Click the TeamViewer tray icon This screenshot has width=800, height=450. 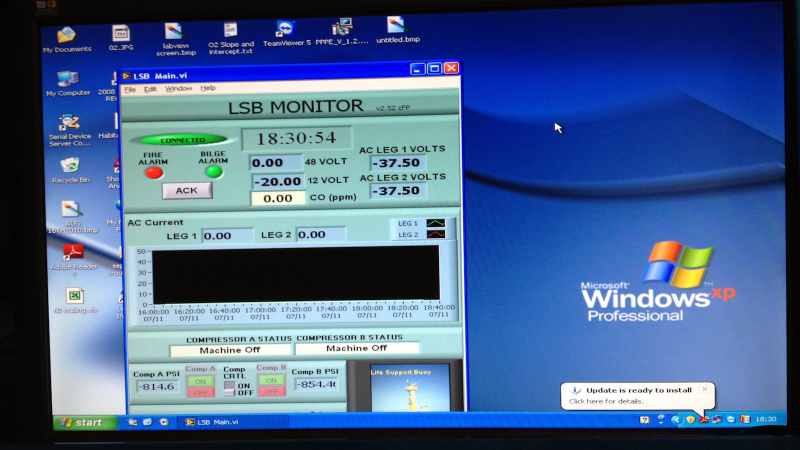731,419
